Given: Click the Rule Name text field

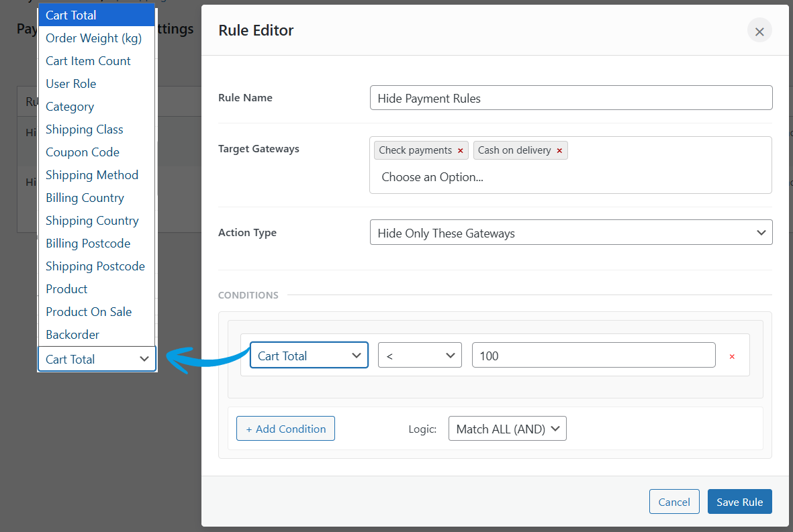Looking at the screenshot, I should coord(571,98).
